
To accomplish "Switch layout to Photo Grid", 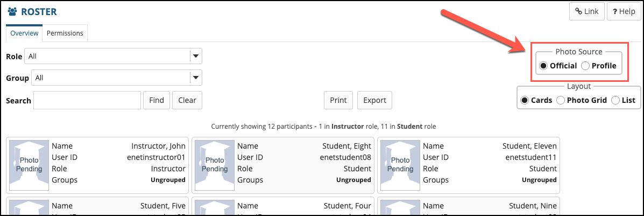I will [561, 100].
